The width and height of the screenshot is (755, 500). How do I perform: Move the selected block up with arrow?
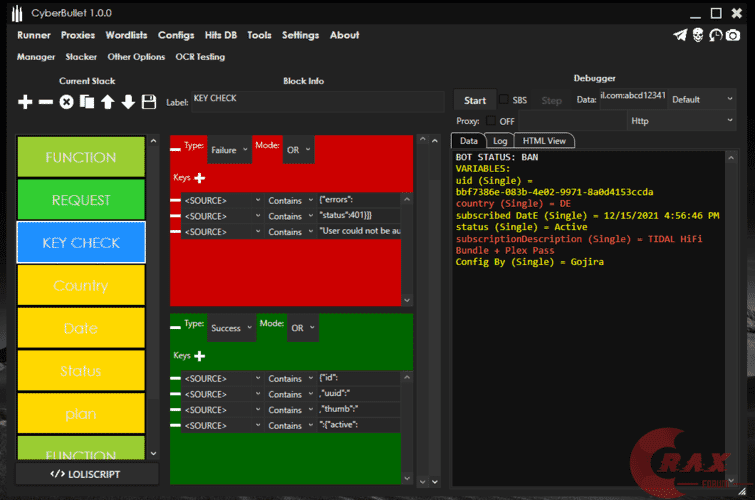(x=107, y=102)
